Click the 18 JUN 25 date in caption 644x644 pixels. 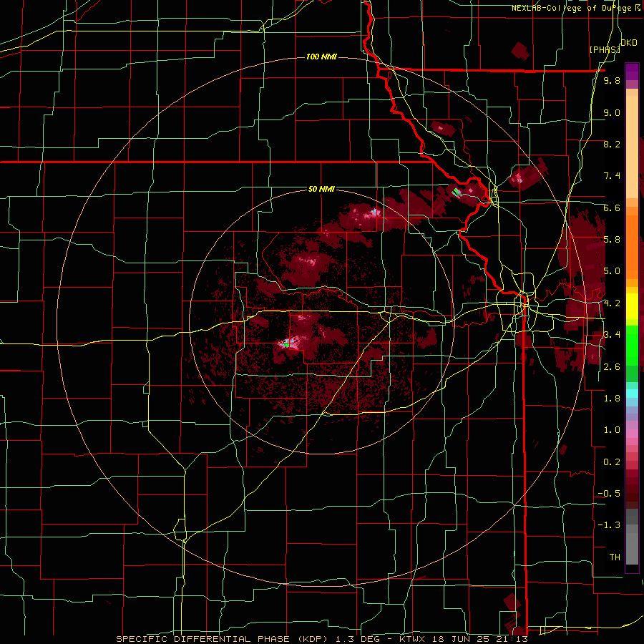461,639
